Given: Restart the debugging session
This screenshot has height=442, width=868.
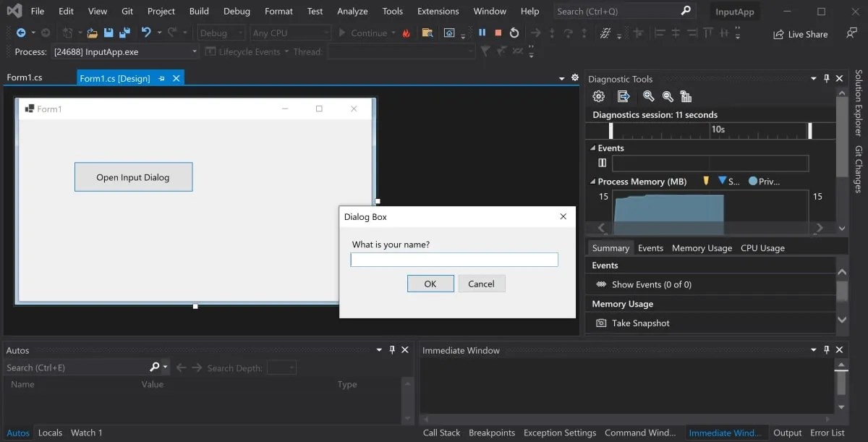Looking at the screenshot, I should (x=514, y=32).
